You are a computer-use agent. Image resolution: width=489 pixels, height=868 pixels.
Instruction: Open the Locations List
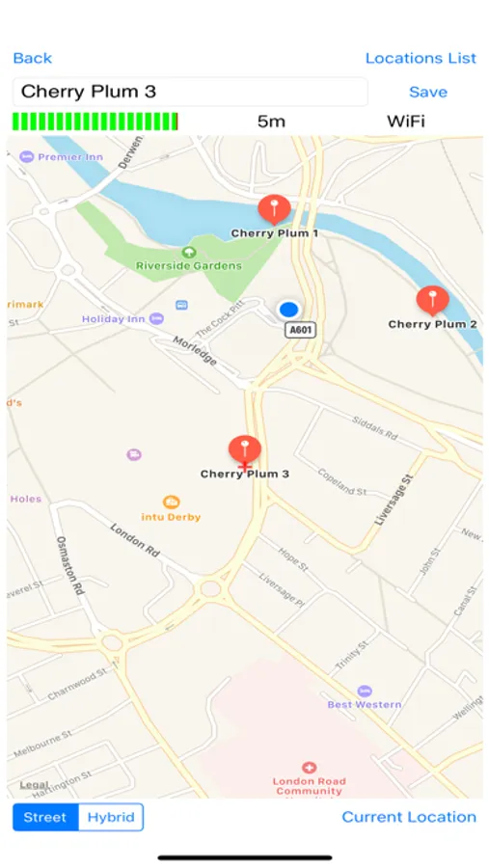(x=421, y=58)
